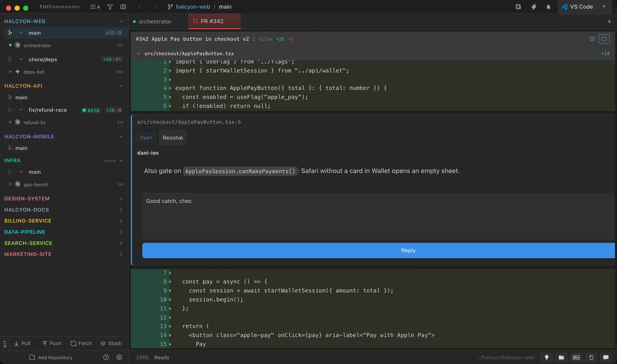
Task: Open folder icon in status bar
Action: click(x=561, y=358)
